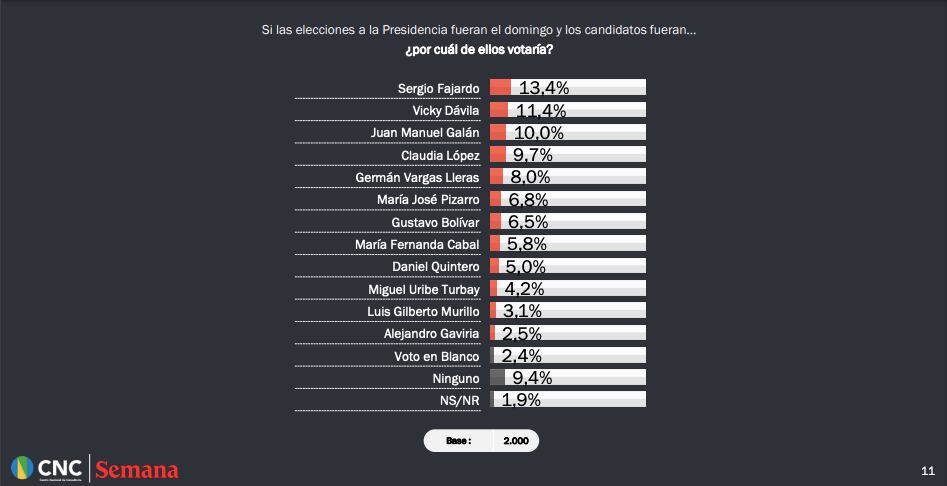Click Germán Vargas Lleras's 8,0% value
The image size is (947, 486).
click(x=531, y=177)
